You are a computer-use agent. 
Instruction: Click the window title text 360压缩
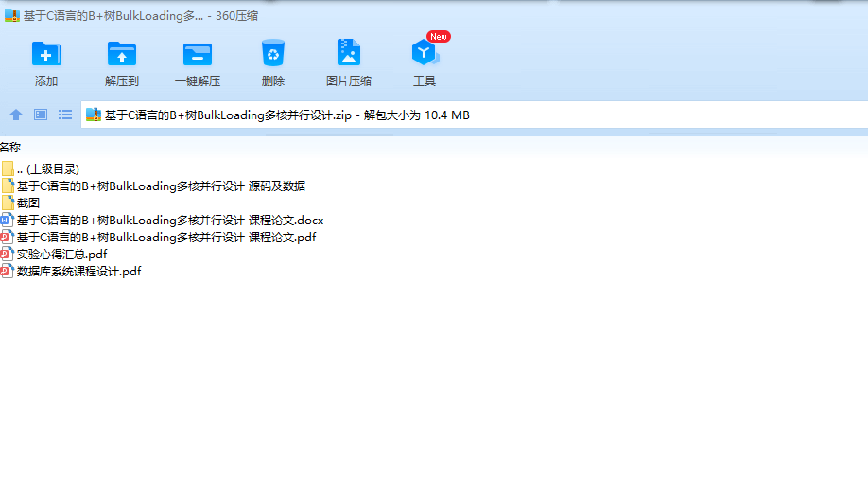[237, 16]
